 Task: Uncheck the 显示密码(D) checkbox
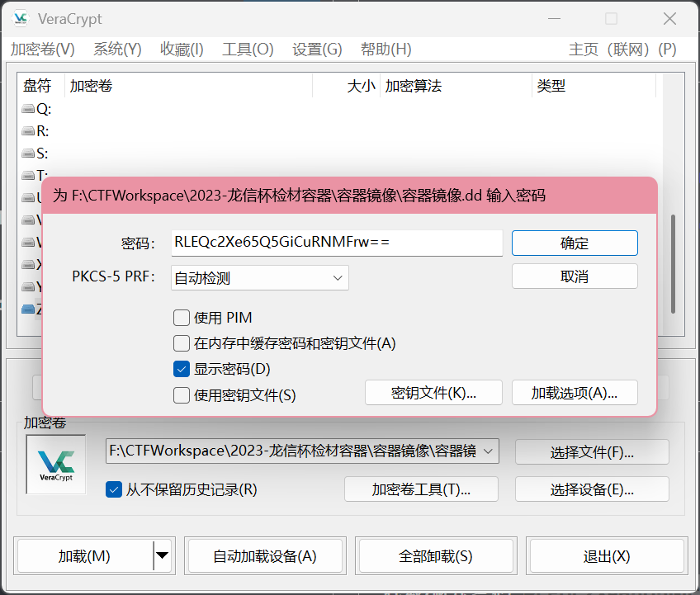tap(182, 369)
